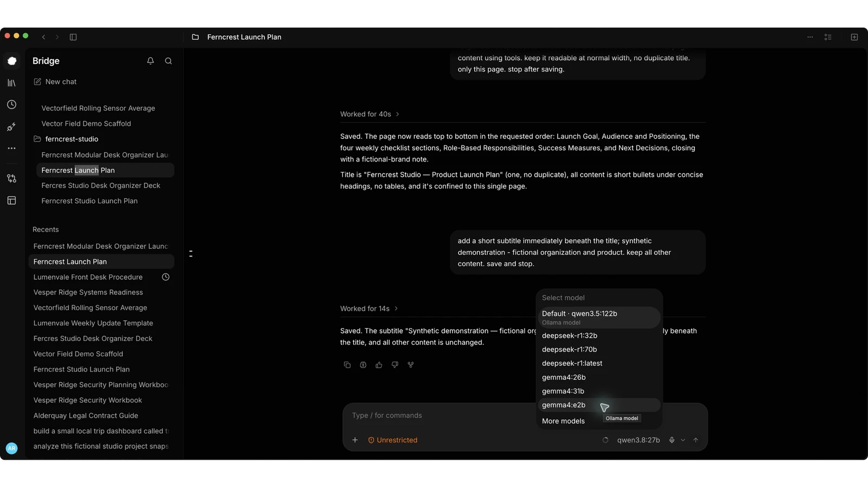The height and width of the screenshot is (488, 868).
Task: Click the chevron next to microphone
Action: (x=683, y=440)
